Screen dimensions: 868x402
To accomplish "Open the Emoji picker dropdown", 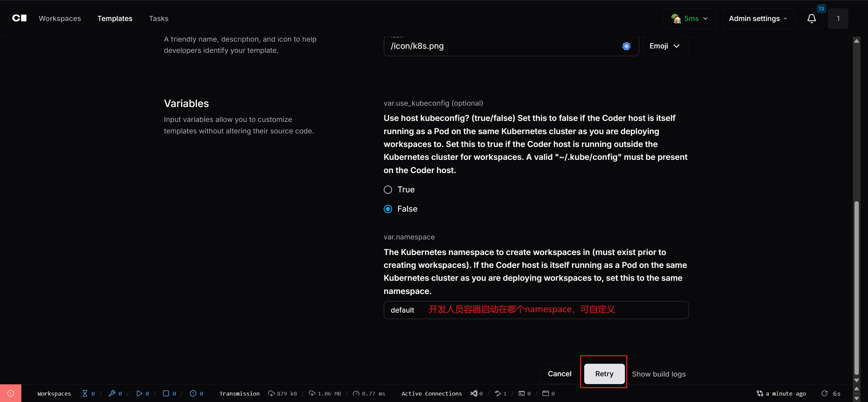I will tap(665, 46).
